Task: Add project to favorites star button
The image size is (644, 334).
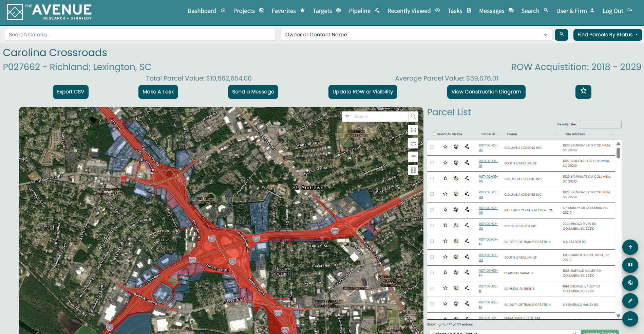Action: click(x=583, y=92)
